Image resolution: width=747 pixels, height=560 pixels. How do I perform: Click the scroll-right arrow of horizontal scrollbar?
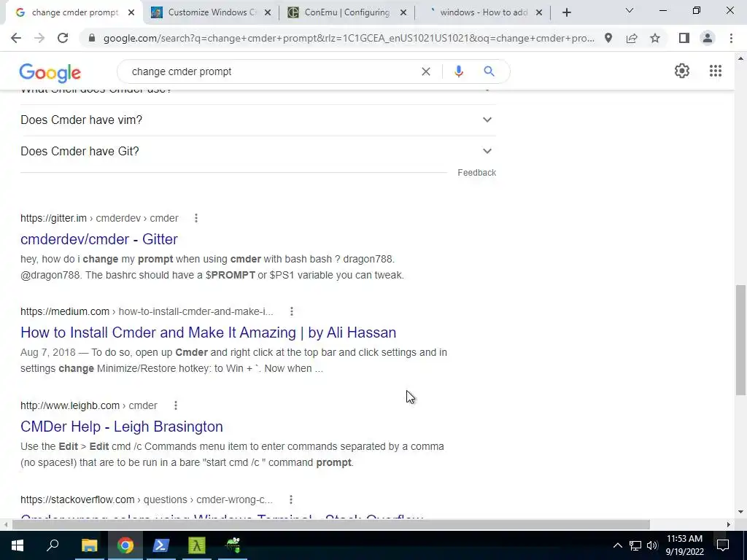(x=729, y=524)
